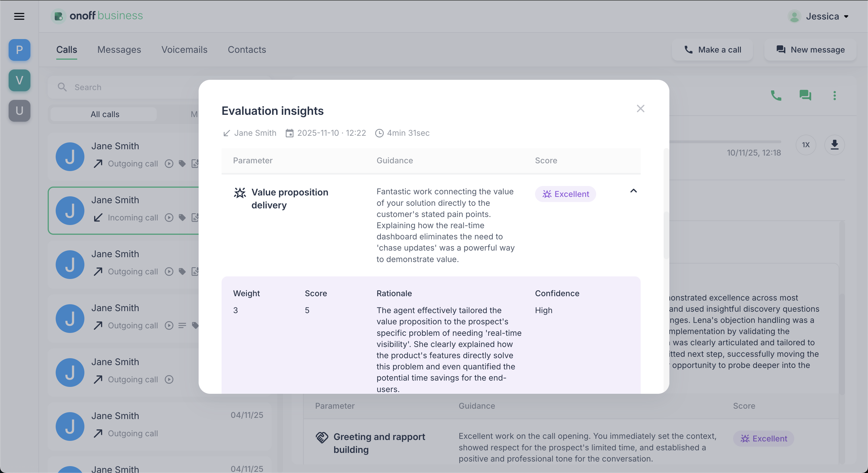Open the three-dot more options menu
Viewport: 868px width, 473px height.
835,96
